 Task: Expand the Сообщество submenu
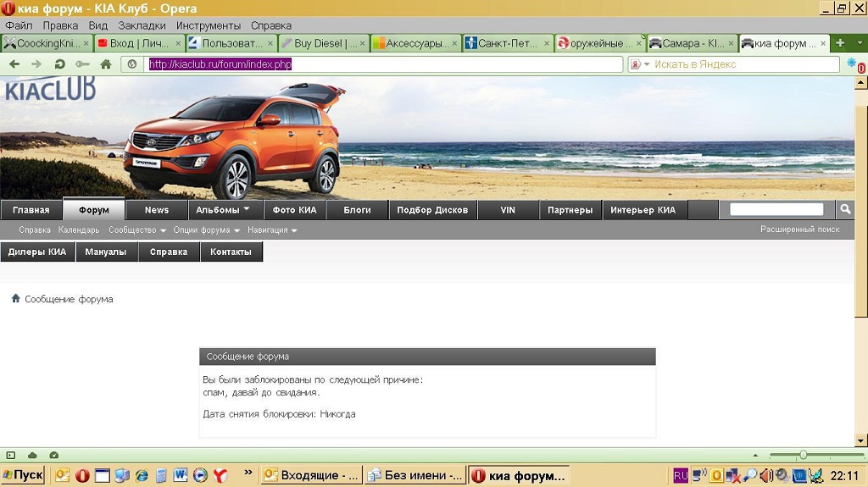136,230
